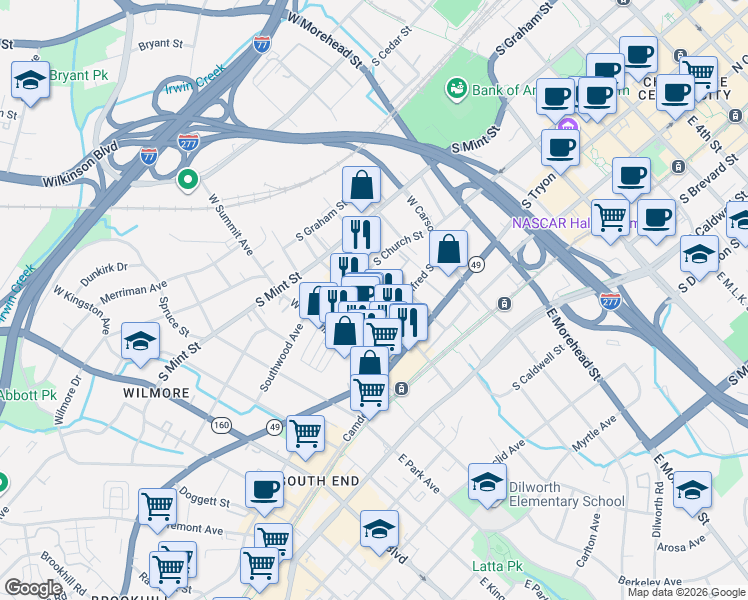The image size is (748, 600).
Task: Open the topmost coffee cup marker near N College
Action: [x=638, y=57]
